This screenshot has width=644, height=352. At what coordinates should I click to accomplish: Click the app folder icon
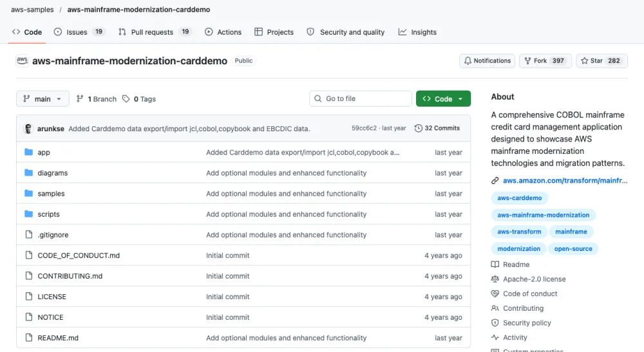point(29,153)
